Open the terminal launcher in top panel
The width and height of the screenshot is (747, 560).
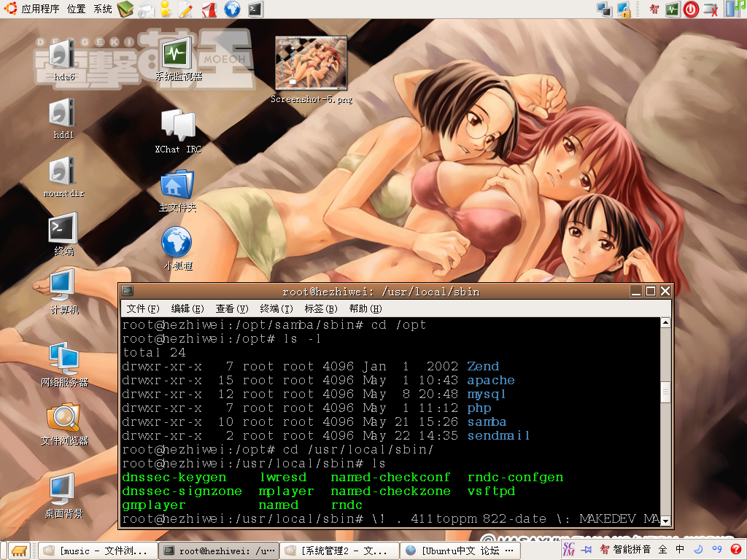(255, 9)
